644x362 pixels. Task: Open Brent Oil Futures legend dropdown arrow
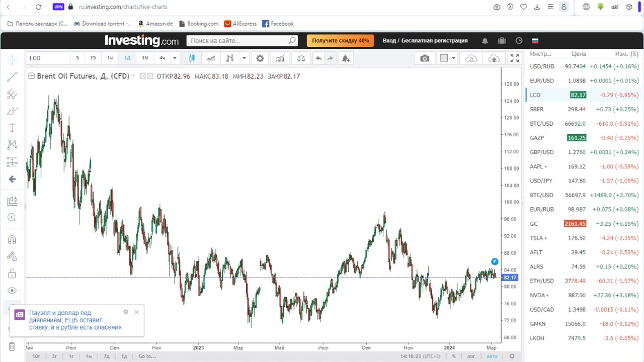pos(133,76)
